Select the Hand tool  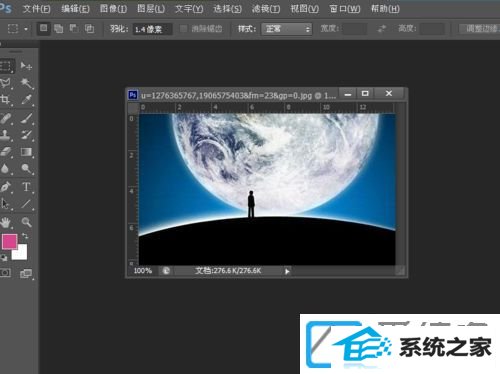6,222
